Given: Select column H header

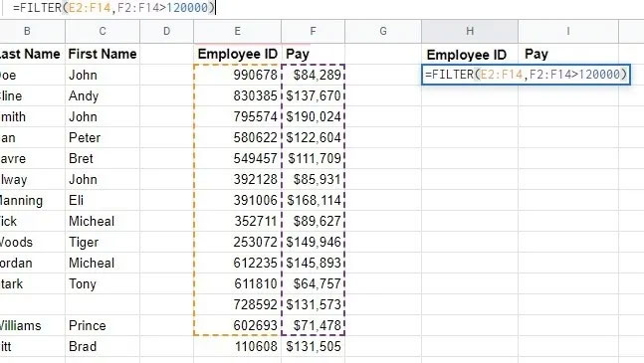Looking at the screenshot, I should coord(470,31).
